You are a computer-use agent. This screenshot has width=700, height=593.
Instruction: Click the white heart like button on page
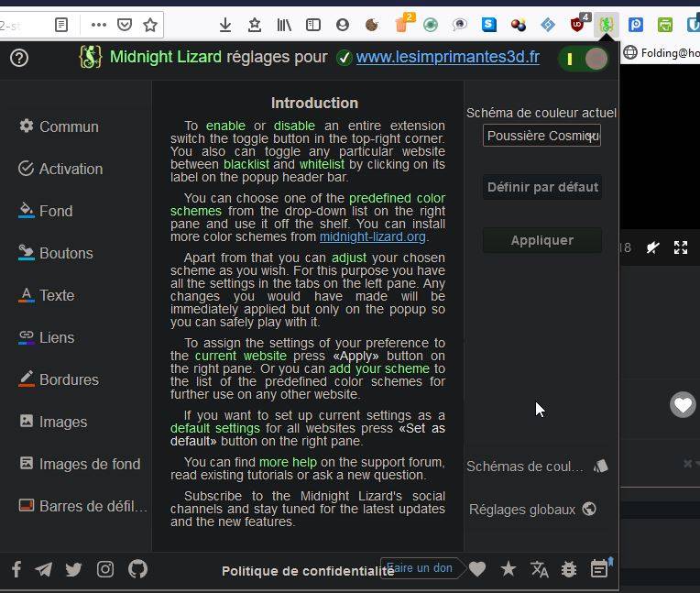tap(683, 405)
